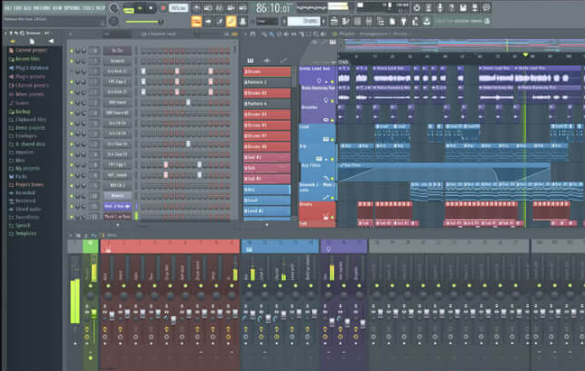585x371 pixels.
Task: Expand the Backup folder in browser
Action: [20, 112]
